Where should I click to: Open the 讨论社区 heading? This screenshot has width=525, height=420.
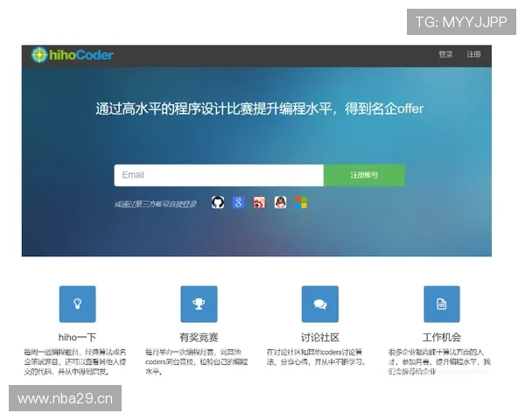pos(320,337)
